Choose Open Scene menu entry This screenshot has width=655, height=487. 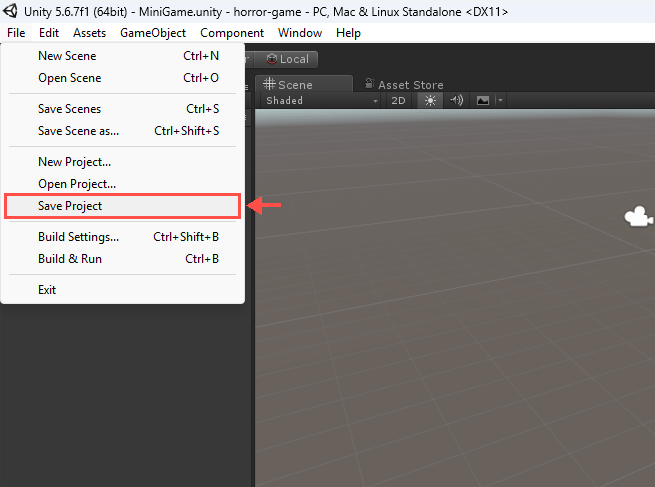coord(122,78)
